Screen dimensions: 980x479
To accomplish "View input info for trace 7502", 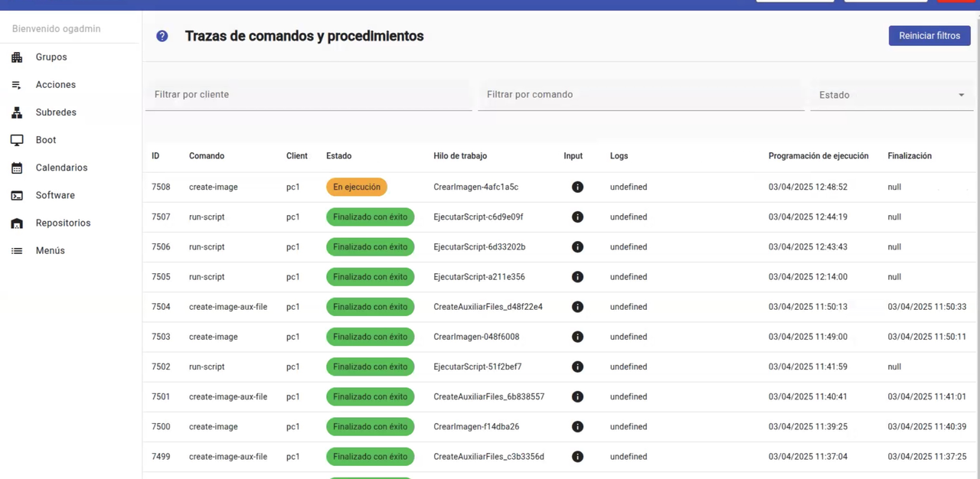I will click(x=577, y=367).
